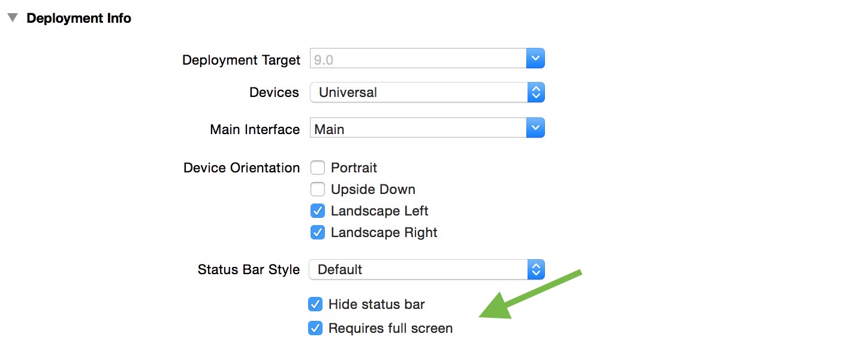Uncheck Requires full screen
Screen dimensions: 868x346
(315, 328)
